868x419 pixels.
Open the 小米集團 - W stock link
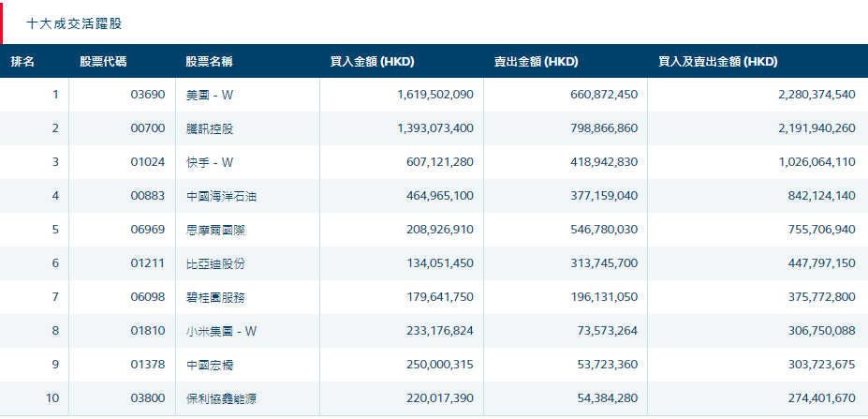(221, 331)
